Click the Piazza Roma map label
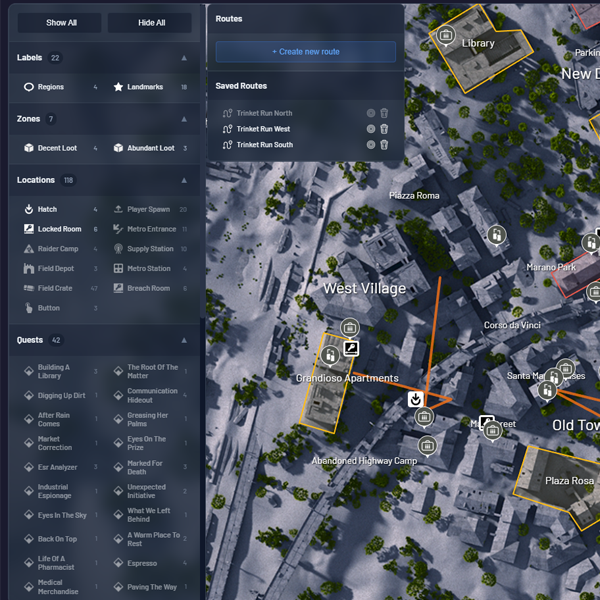 pyautogui.click(x=414, y=196)
